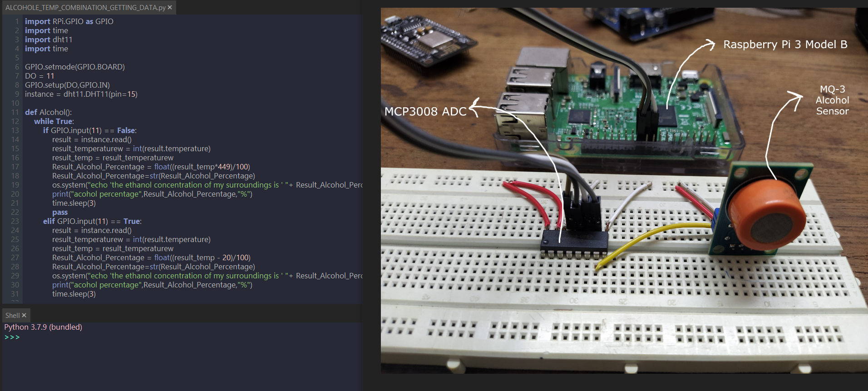
Task: Click 'if GPIO.input(11) == False:' line
Action: pyautogui.click(x=90, y=130)
